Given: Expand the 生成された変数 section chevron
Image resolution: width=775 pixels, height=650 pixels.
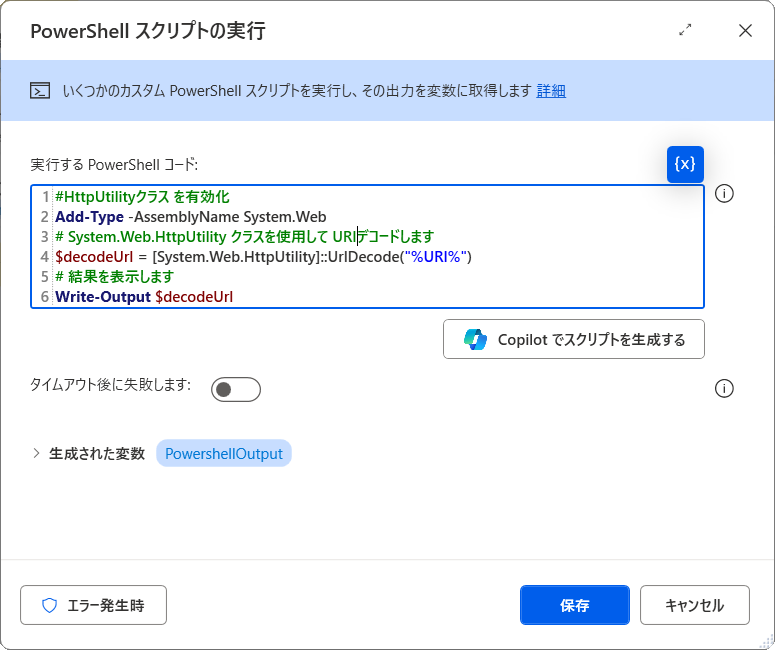Looking at the screenshot, I should point(36,453).
